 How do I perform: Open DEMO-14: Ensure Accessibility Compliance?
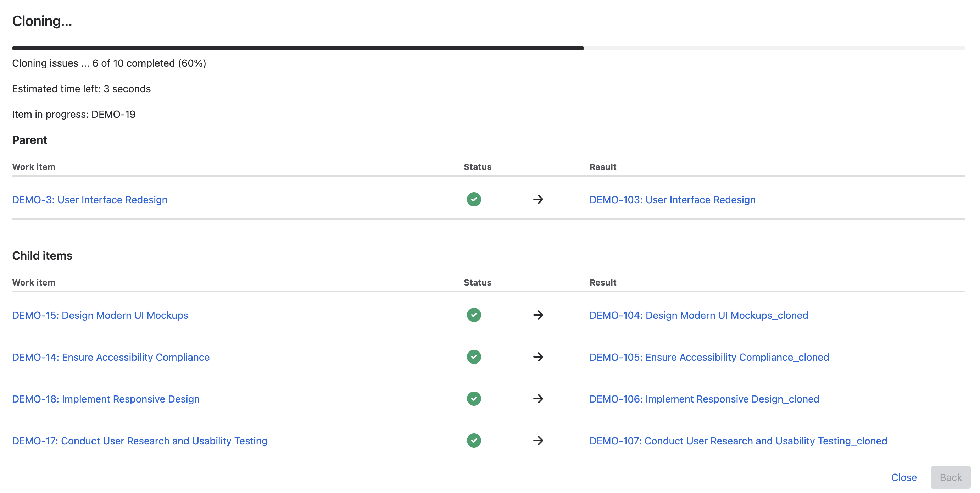111,358
